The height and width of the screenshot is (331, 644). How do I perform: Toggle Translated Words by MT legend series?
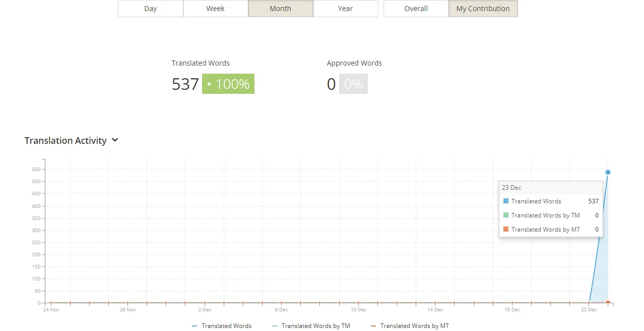coord(410,326)
